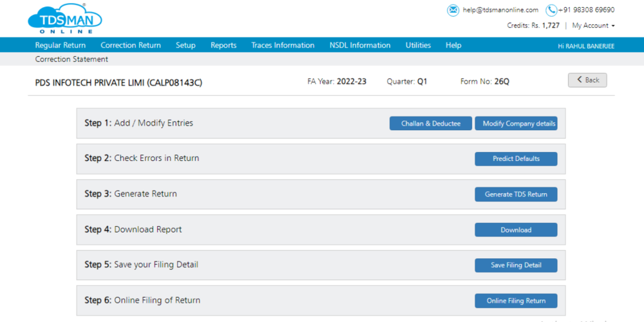Click Modify Company details button
Screen dimensions: 644x322
pos(516,124)
